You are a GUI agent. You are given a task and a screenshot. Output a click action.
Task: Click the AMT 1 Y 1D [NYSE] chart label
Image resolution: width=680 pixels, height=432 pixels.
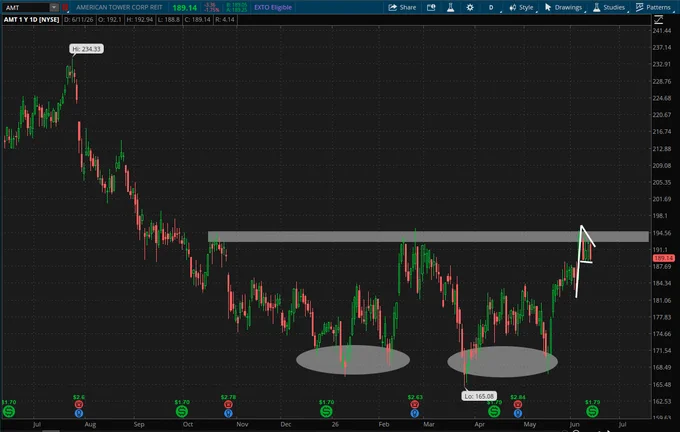[x=32, y=20]
